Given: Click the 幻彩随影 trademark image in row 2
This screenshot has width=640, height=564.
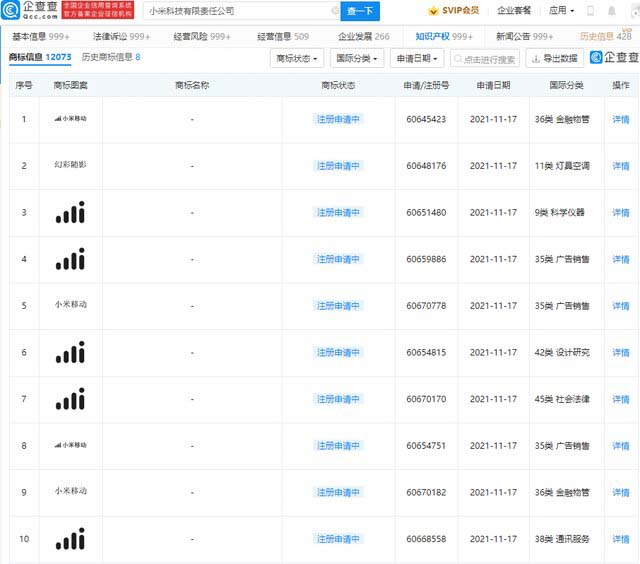Looking at the screenshot, I should tap(71, 164).
